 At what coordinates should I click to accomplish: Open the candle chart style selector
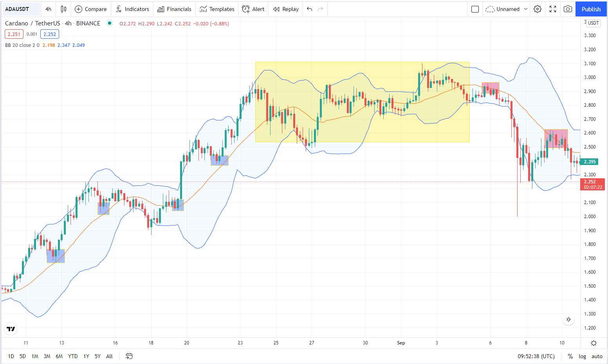[63, 9]
